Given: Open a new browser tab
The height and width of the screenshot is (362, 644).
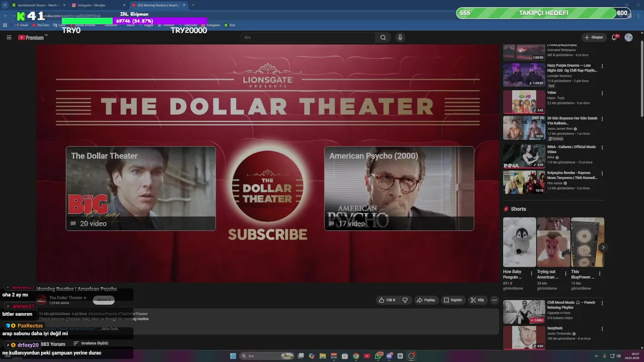Looking at the screenshot, I should pyautogui.click(x=193, y=5).
